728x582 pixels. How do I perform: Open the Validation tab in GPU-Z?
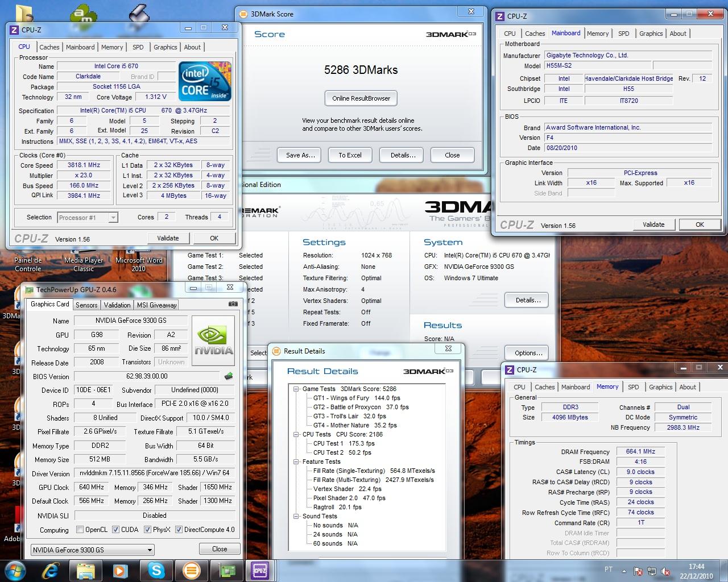point(117,305)
